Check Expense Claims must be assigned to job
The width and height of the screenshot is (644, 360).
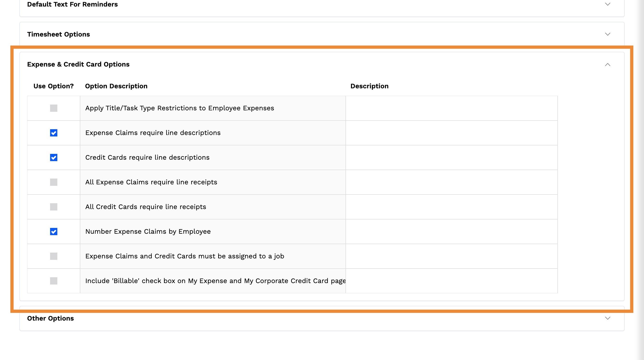[53, 256]
